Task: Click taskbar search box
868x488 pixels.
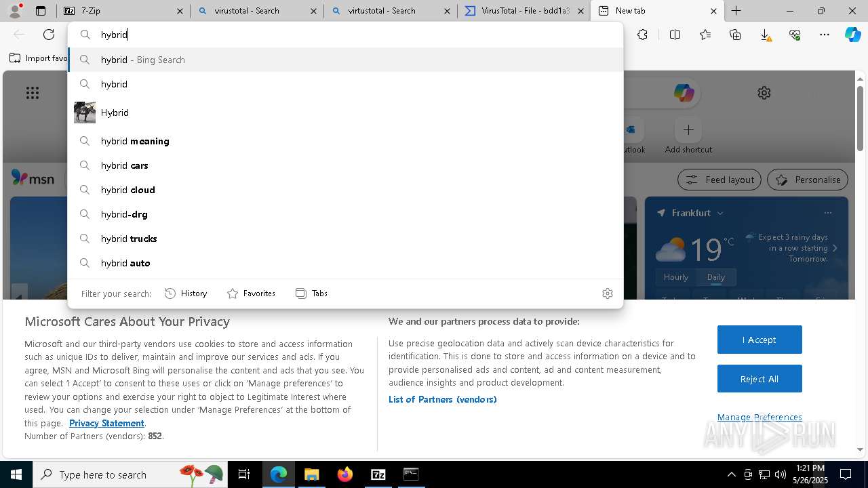Action: click(130, 474)
